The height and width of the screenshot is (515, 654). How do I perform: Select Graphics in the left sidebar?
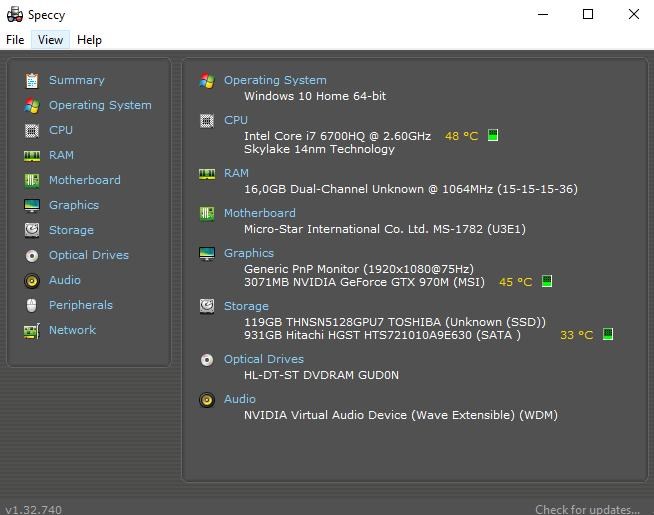[74, 205]
